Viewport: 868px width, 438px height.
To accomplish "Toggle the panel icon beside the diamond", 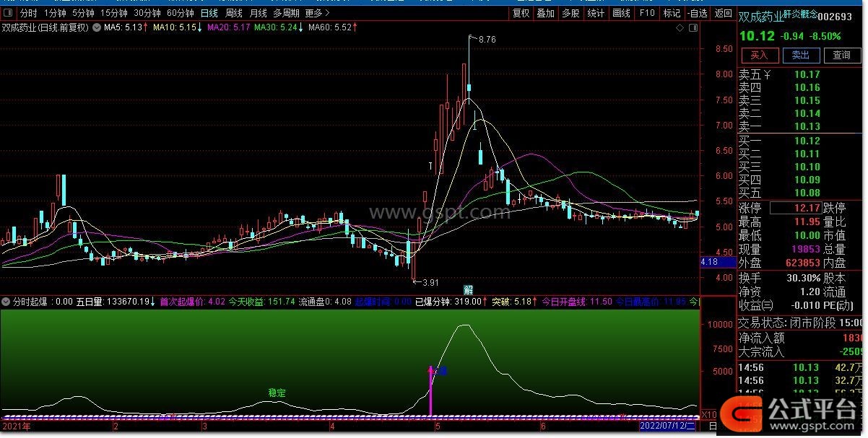I will click(693, 27).
